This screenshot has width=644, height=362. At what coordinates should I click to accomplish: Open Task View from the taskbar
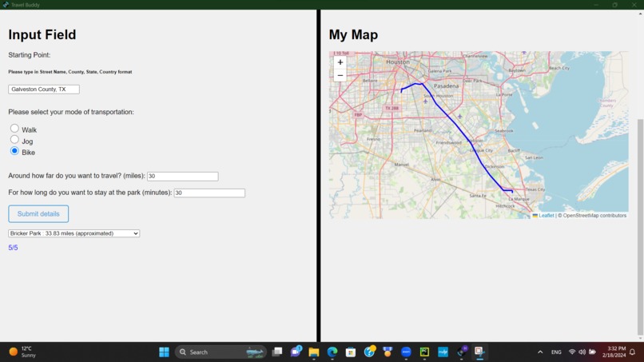[277, 352]
